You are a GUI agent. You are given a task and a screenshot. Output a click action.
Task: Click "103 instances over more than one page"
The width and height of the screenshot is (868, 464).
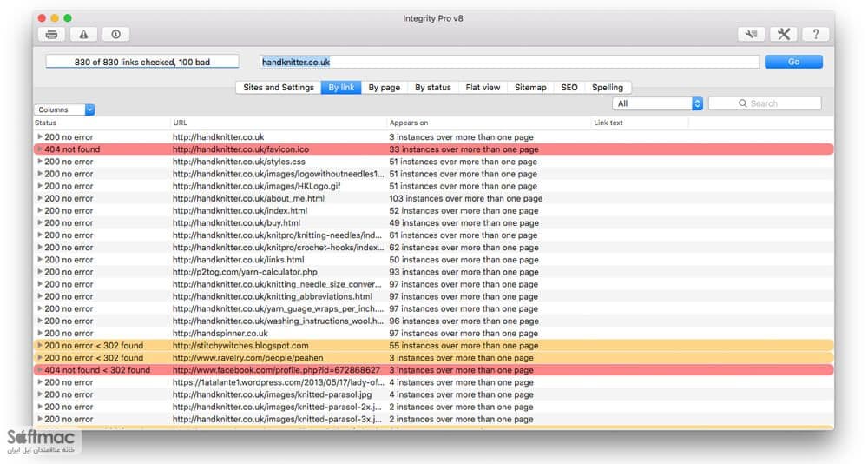tap(465, 198)
